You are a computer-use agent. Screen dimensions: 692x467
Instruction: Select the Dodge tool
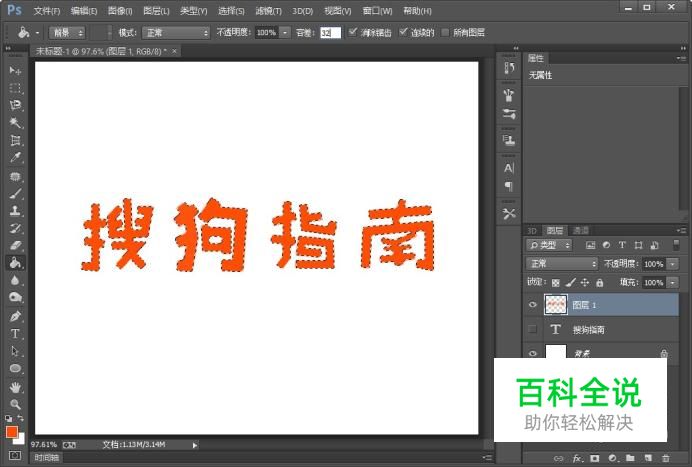click(x=15, y=298)
